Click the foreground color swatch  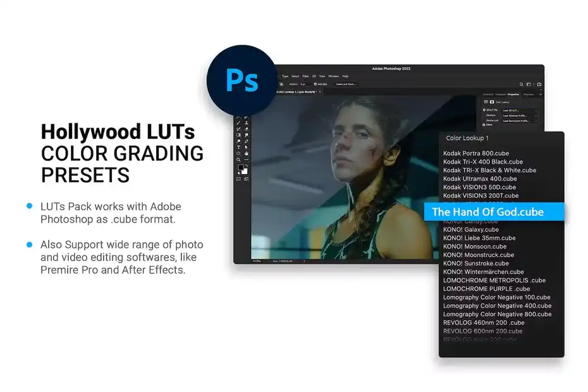tap(241, 168)
